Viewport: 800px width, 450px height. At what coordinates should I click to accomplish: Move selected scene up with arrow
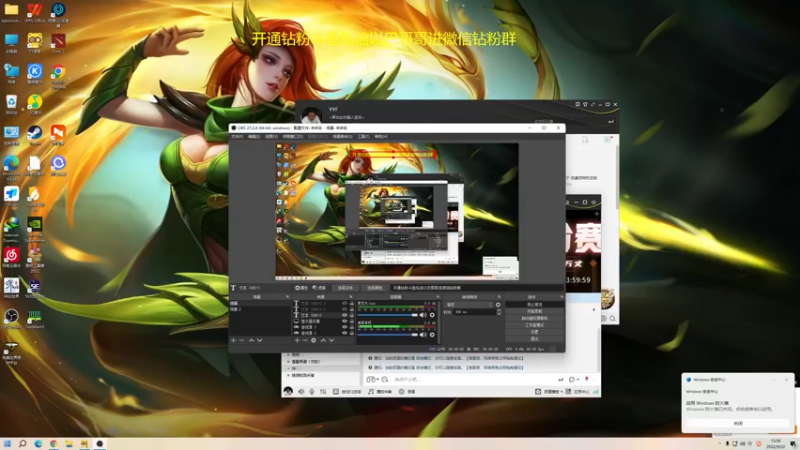[251, 340]
